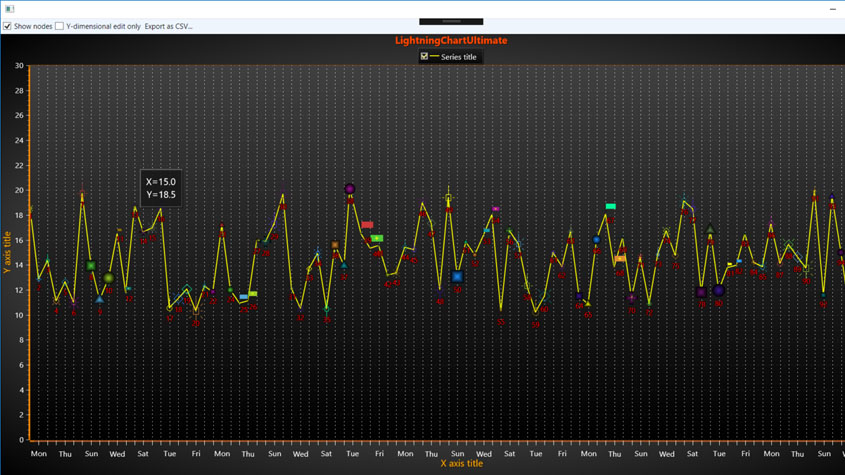Select the red rectangle node marker

pos(367,225)
